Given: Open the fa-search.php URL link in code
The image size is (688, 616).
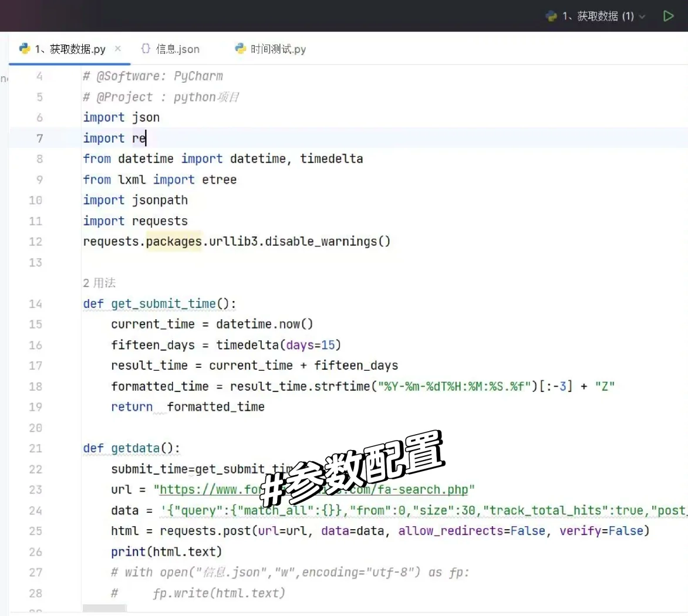Looking at the screenshot, I should point(313,489).
